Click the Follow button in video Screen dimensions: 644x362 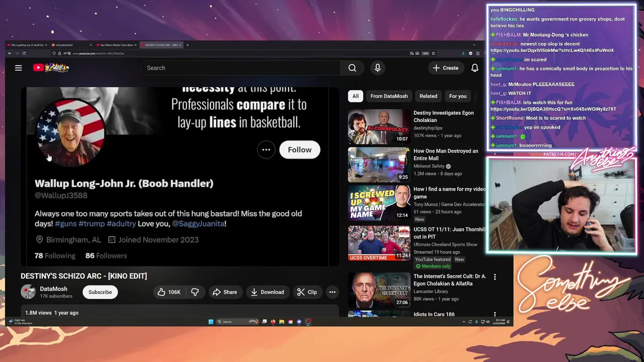(299, 150)
